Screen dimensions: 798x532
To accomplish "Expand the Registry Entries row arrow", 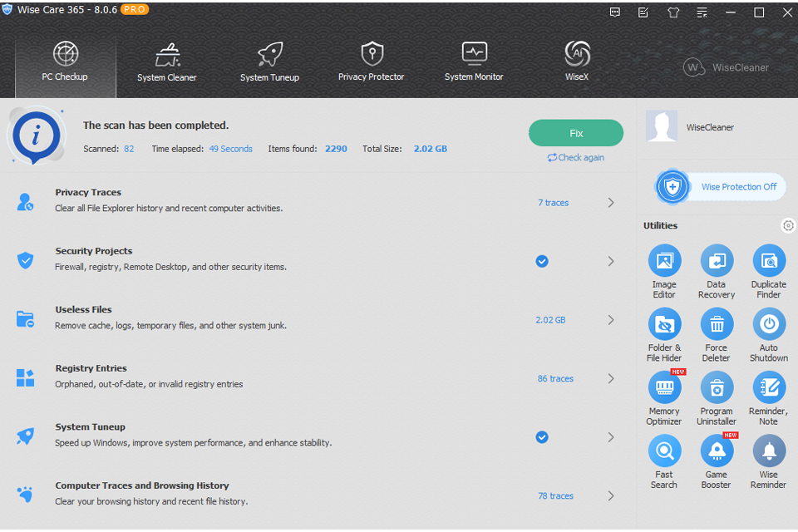I will [611, 378].
